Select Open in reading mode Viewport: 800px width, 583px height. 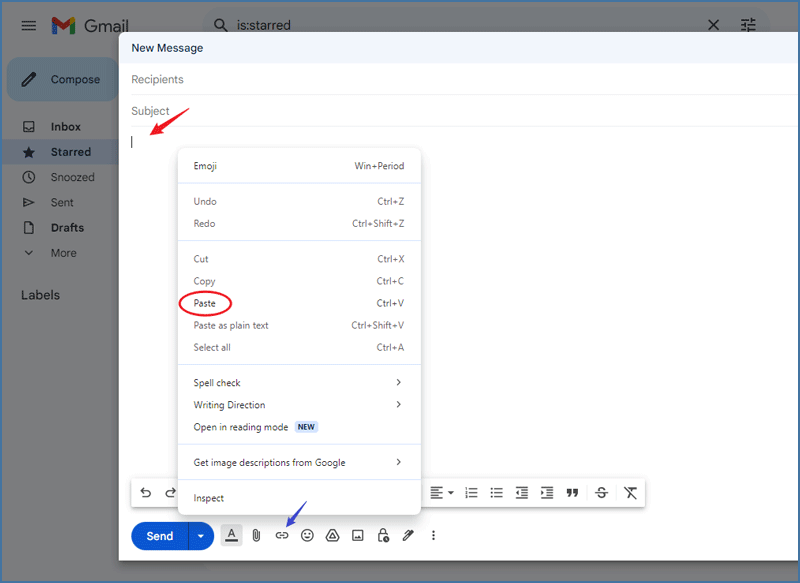click(x=299, y=427)
